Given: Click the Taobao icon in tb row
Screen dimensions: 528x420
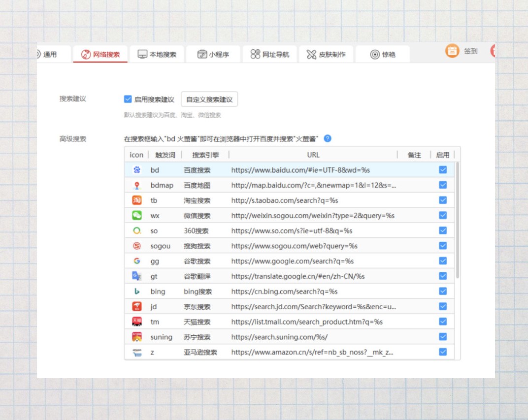Looking at the screenshot, I should coord(136,200).
